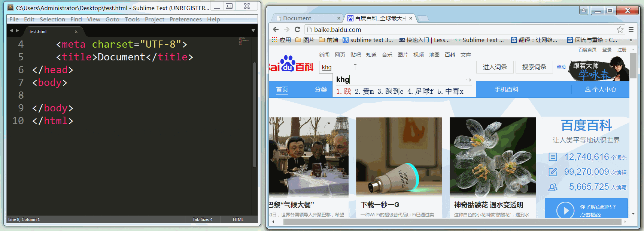Click the 12,740,616 entries count
The width and height of the screenshot is (644, 231).
(x=587, y=157)
